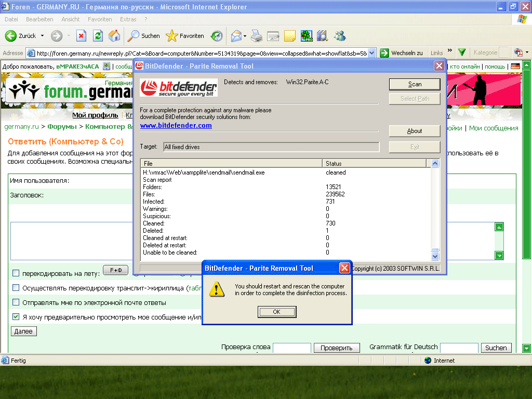
Task: Click the Target 'All fixed drives' field
Action: [x=271, y=147]
